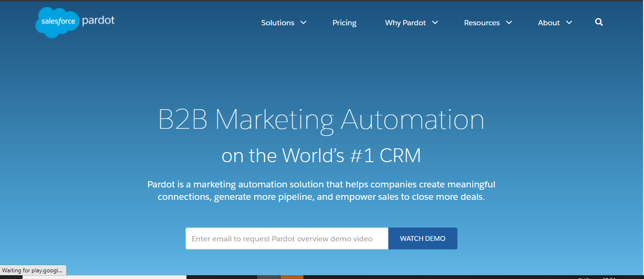Viewport: 644px width, 279px height.
Task: Expand the Solutions navigation menu
Action: point(284,22)
